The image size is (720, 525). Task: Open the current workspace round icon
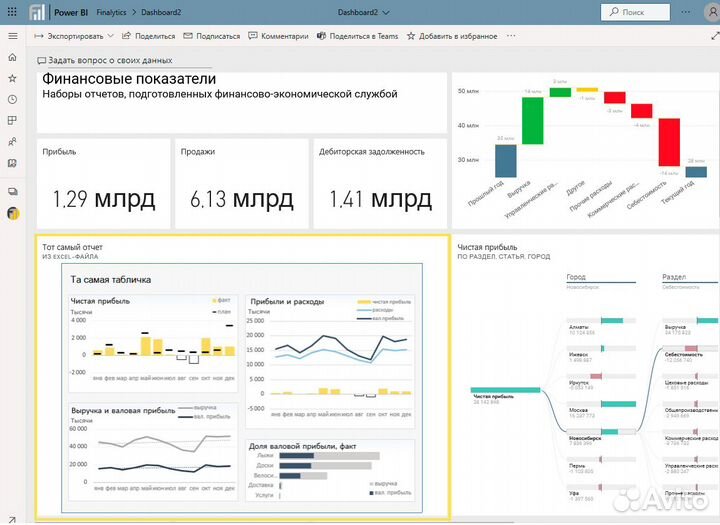pos(13,213)
